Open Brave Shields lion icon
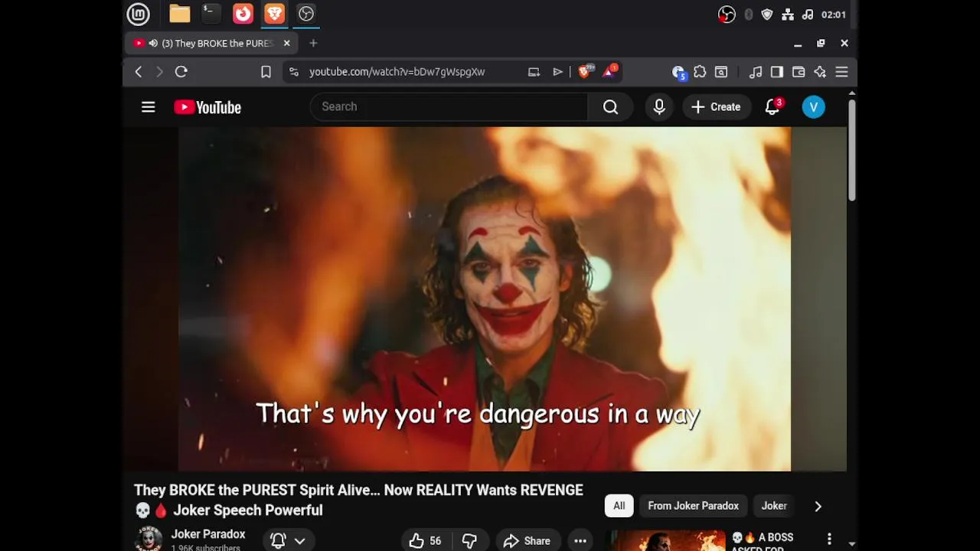This screenshot has height=551, width=980. (585, 71)
